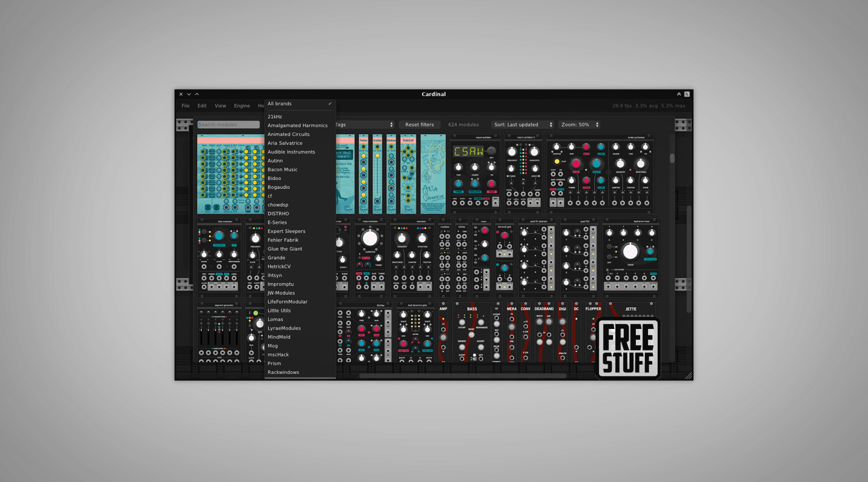Add the CONV module
Image resolution: width=868 pixels, height=482 pixels.
coord(526,333)
